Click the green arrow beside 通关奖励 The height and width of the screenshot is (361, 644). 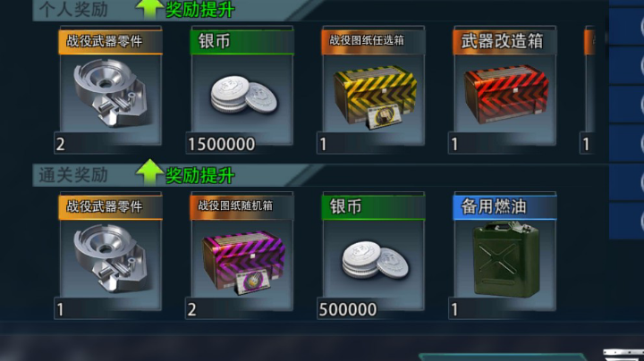coord(149,172)
